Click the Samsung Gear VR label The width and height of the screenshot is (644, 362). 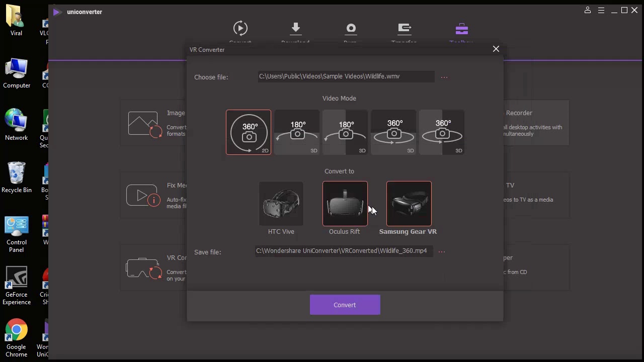[408, 232]
